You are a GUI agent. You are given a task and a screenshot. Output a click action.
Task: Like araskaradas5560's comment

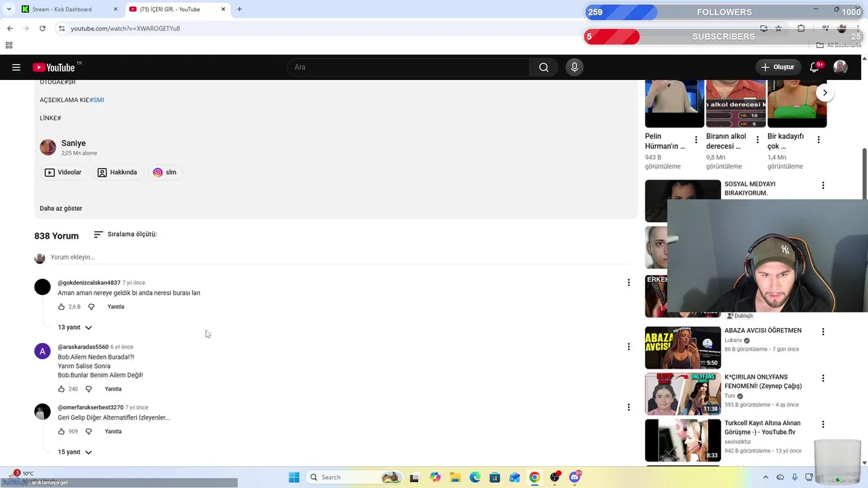(x=61, y=389)
